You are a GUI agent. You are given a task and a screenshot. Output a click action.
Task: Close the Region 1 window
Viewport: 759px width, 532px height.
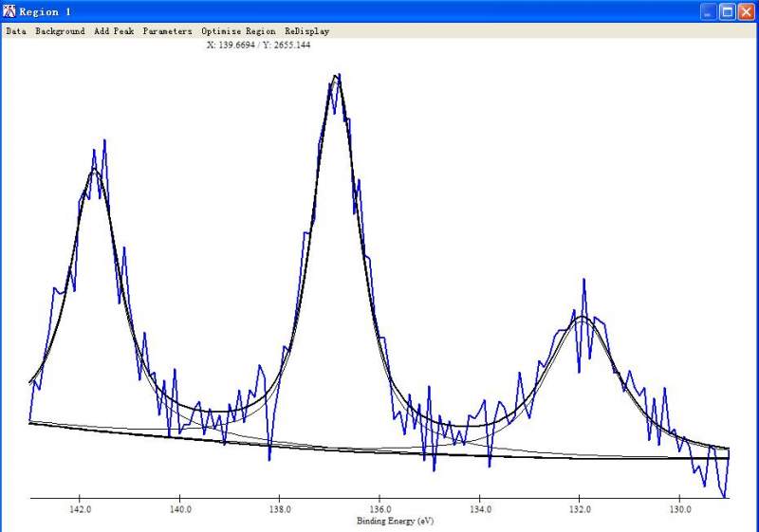coord(746,11)
